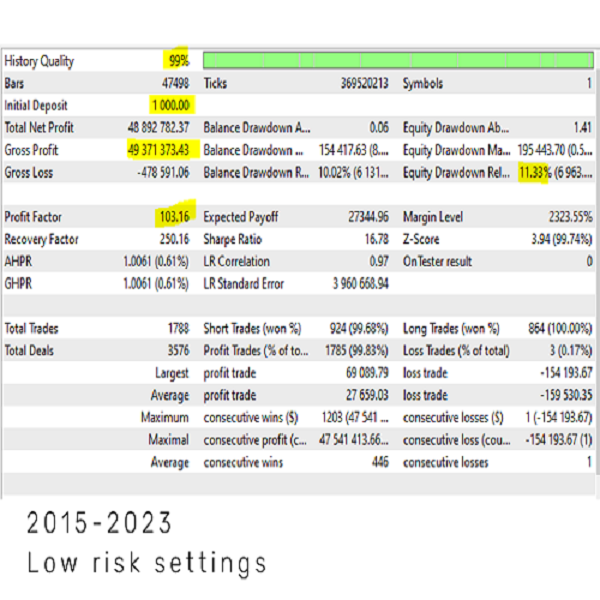Image resolution: width=600 pixels, height=600 pixels.
Task: Click Total Net Profit value 48 892 782.37
Action: [158, 127]
